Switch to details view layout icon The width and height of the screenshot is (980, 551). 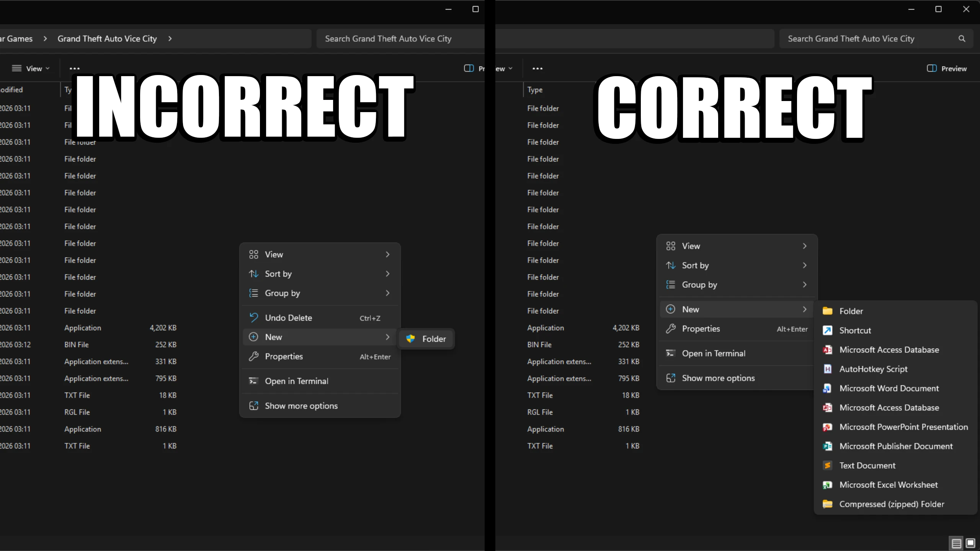tap(956, 543)
